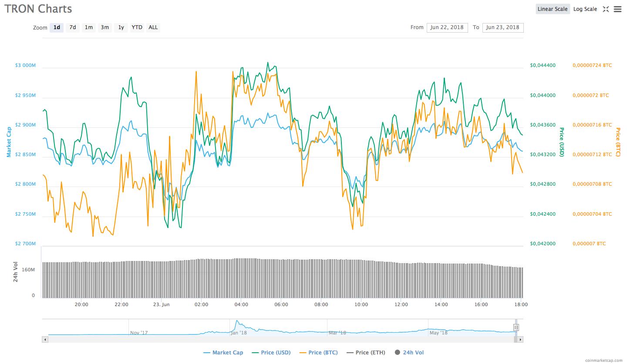627x364 pixels.
Task: Select the 7d zoom range
Action: coord(73,27)
